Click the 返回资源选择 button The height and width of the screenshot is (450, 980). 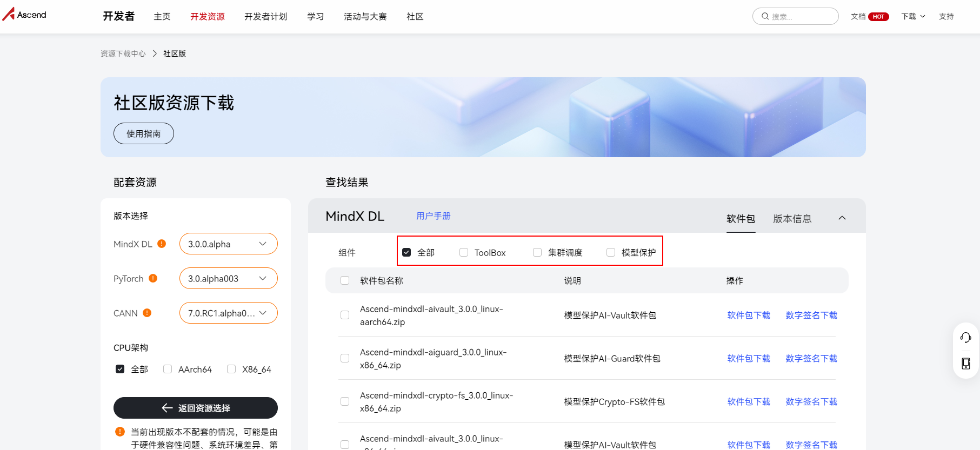(x=196, y=408)
